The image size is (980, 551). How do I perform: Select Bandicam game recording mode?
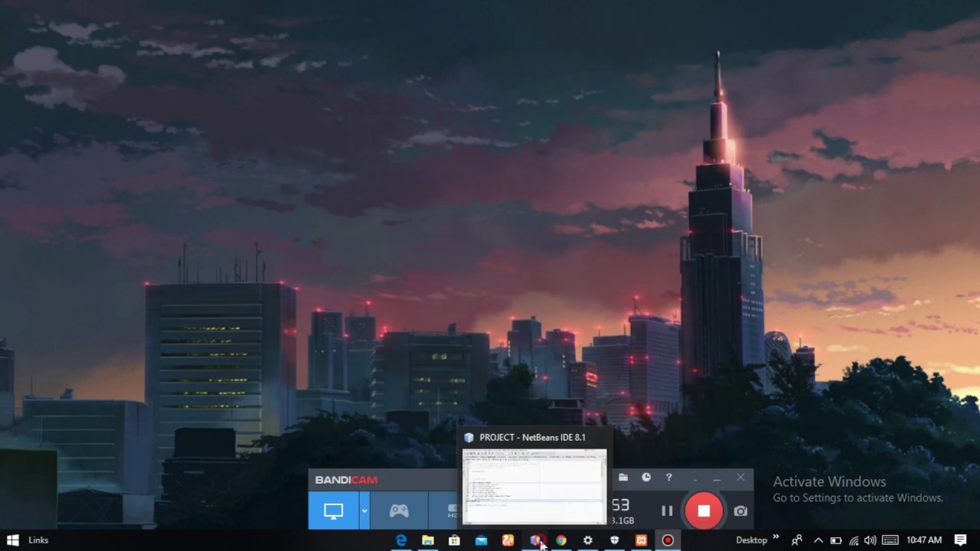point(399,510)
